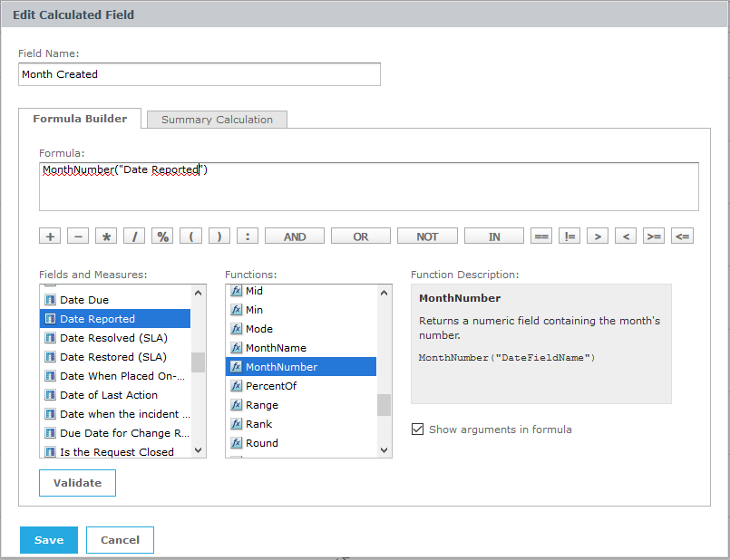This screenshot has width=730, height=560.
Task: Insert the multiply asterisk operator
Action: pos(106,237)
